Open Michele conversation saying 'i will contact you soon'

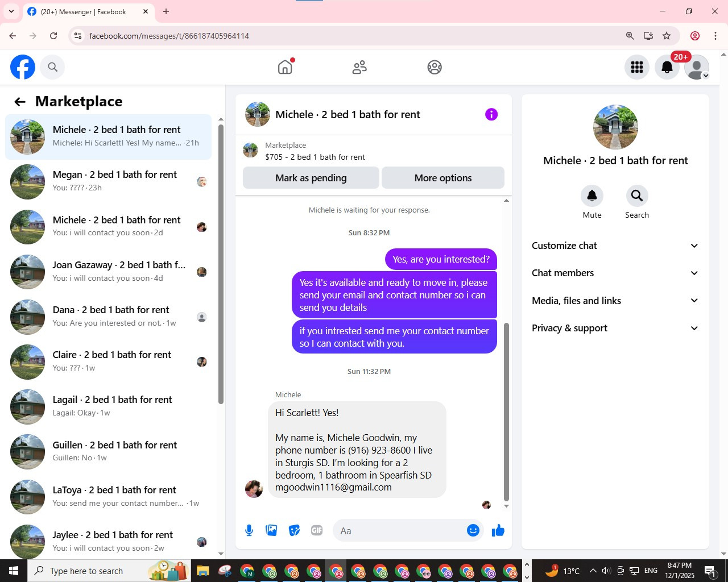108,227
